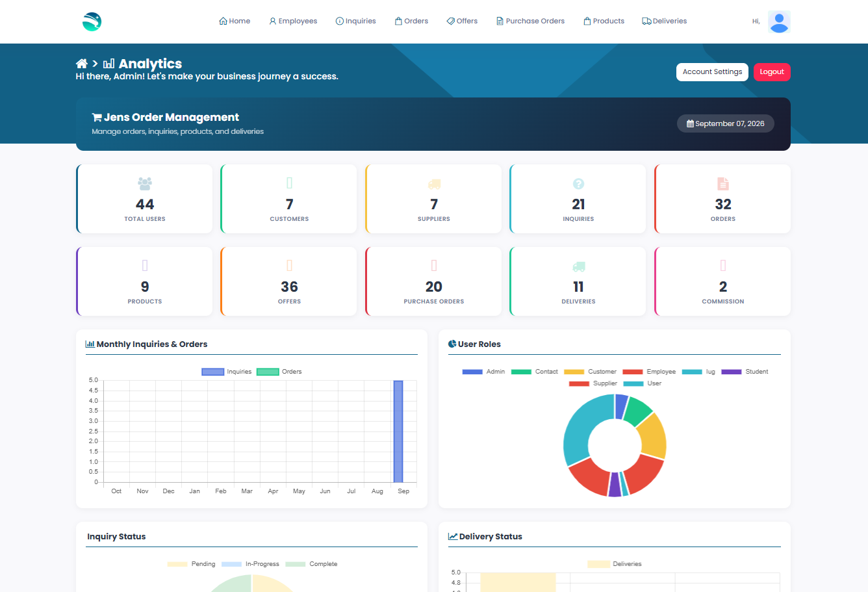Click the "September 07, 2026" date text
Screen dimensions: 868x592
click(730, 123)
